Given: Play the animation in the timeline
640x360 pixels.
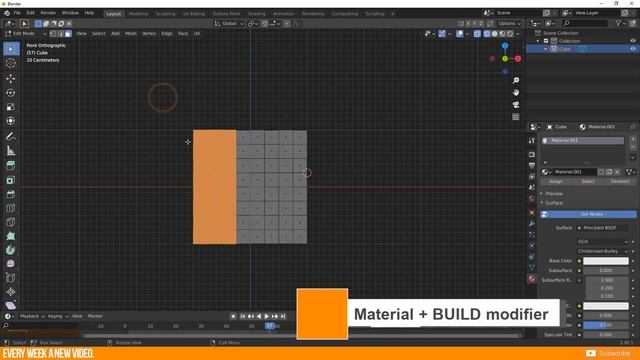Looking at the screenshot, I should pos(267,316).
